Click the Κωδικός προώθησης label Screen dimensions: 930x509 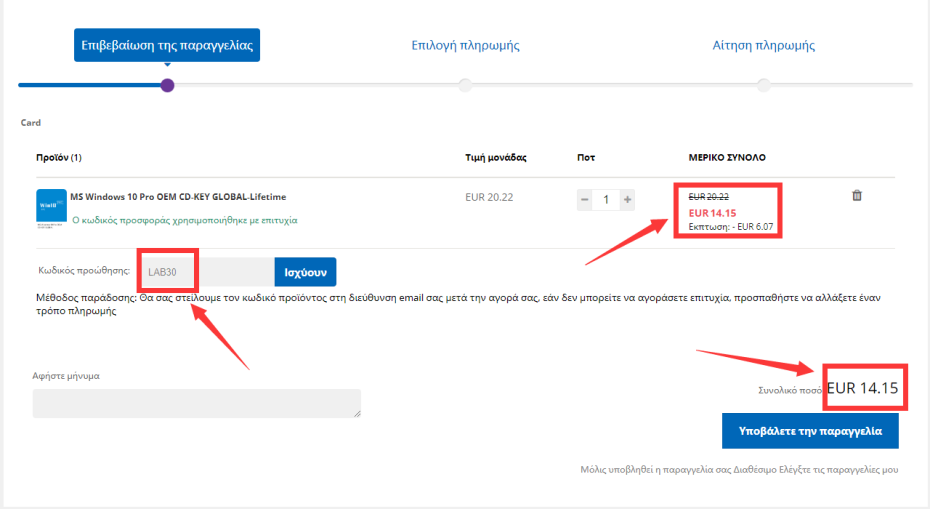click(x=84, y=271)
